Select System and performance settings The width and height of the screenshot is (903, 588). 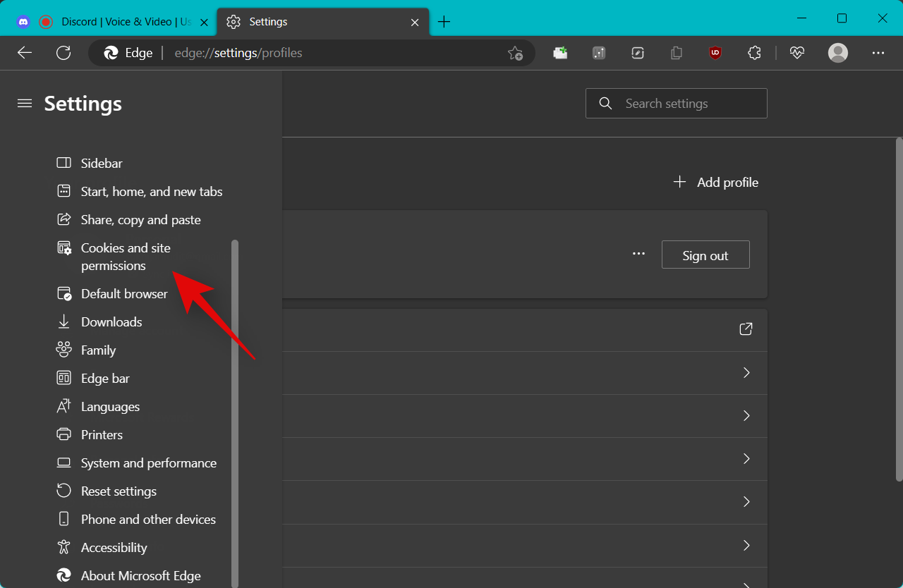(148, 463)
